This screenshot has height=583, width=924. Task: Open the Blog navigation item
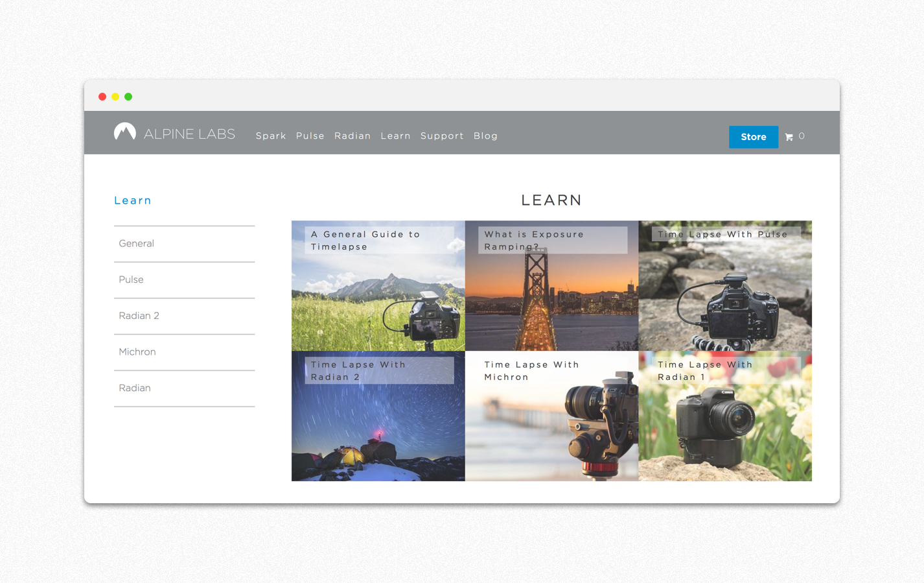click(x=485, y=136)
